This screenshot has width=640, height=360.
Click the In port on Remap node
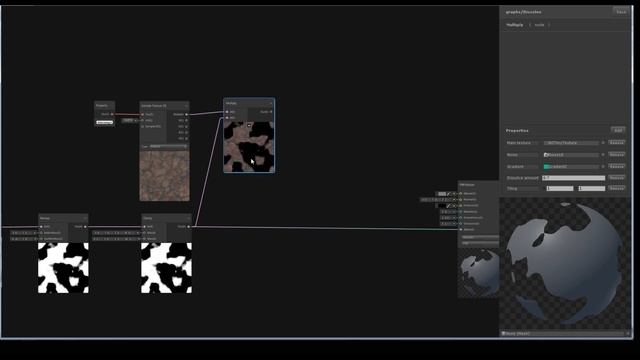tap(41, 227)
